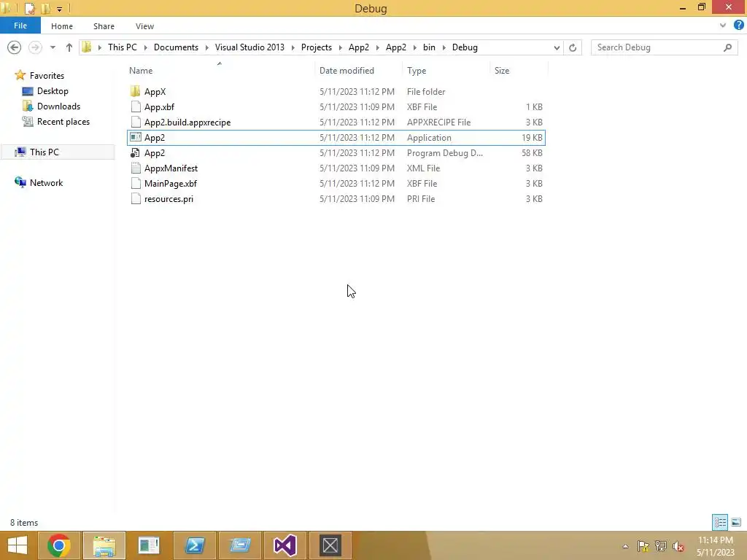Select the App2 Application file icon
The image size is (747, 560).
(136, 137)
